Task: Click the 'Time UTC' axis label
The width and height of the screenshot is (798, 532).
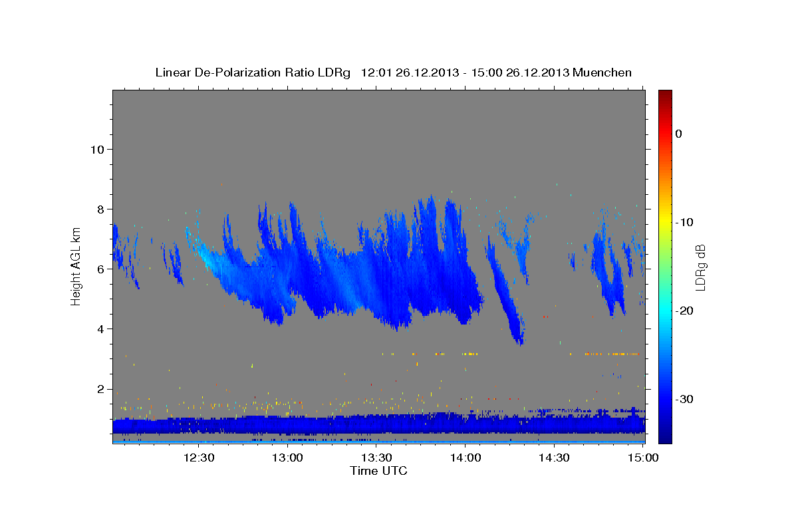Action: (378, 471)
